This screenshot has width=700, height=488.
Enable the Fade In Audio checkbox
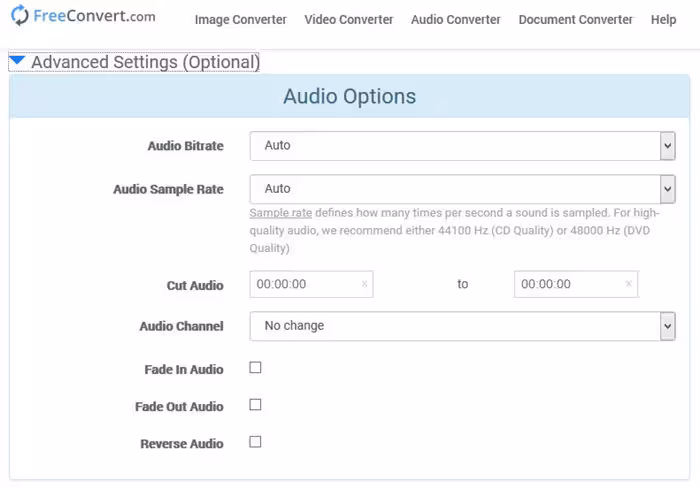(255, 368)
